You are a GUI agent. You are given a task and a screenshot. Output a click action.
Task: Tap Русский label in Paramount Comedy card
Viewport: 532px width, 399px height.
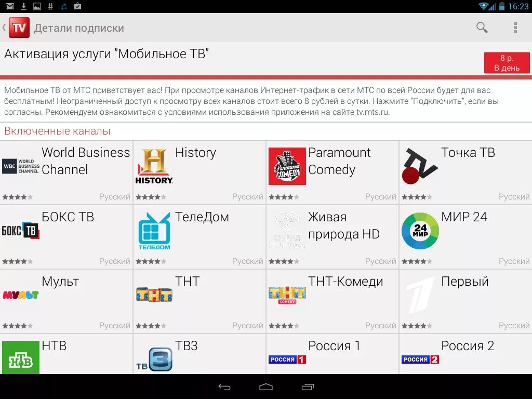pyautogui.click(x=381, y=197)
